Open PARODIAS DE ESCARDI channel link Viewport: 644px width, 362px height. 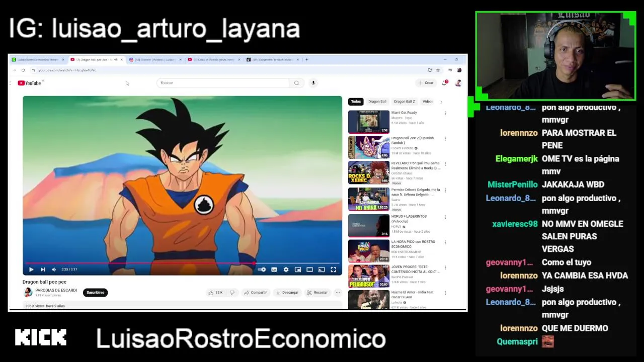(56, 290)
